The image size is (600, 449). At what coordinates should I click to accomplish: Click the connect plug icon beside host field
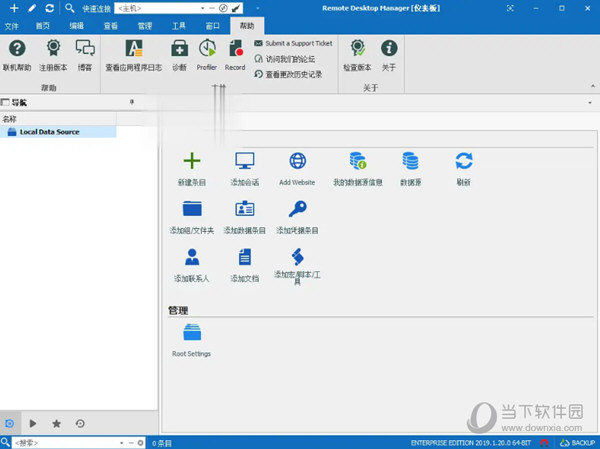(236, 8)
